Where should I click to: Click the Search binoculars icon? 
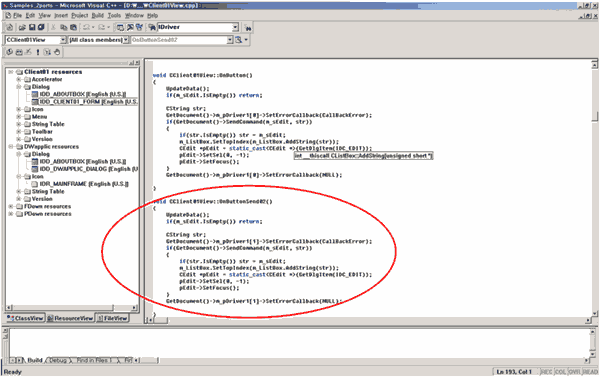[248, 28]
